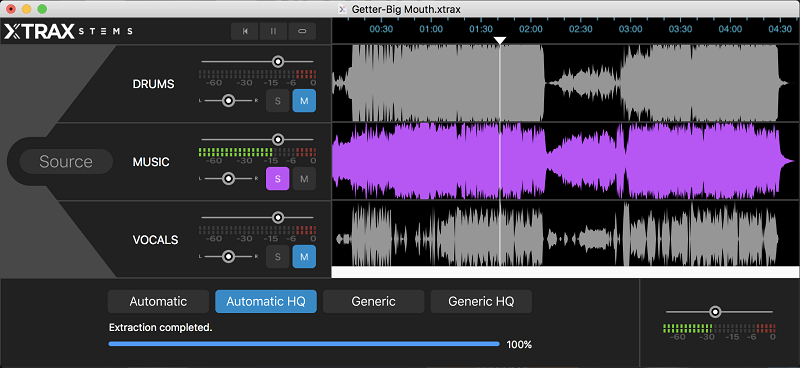The image size is (800, 368).
Task: Jump to 01:00 on the timeline ruler
Action: coord(431,30)
